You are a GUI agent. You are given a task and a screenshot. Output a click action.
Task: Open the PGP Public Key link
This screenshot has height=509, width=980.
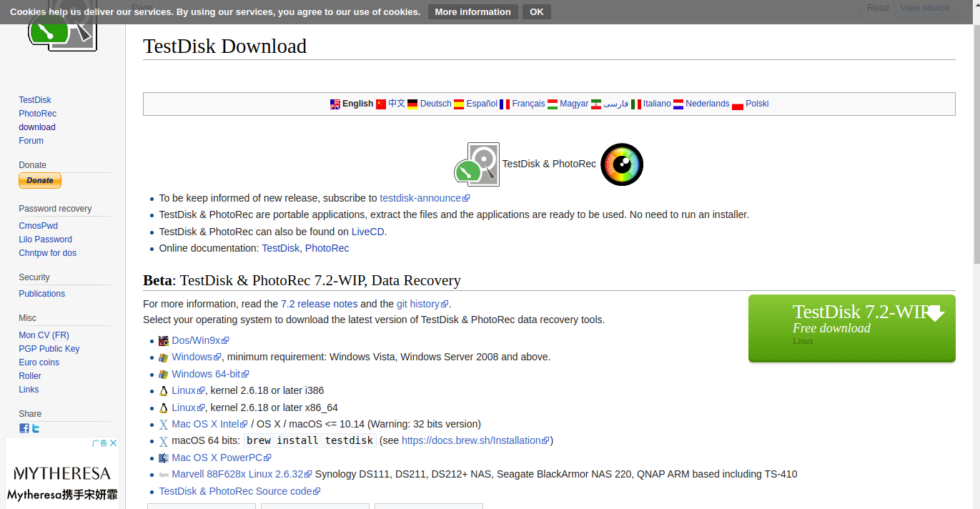click(x=49, y=349)
